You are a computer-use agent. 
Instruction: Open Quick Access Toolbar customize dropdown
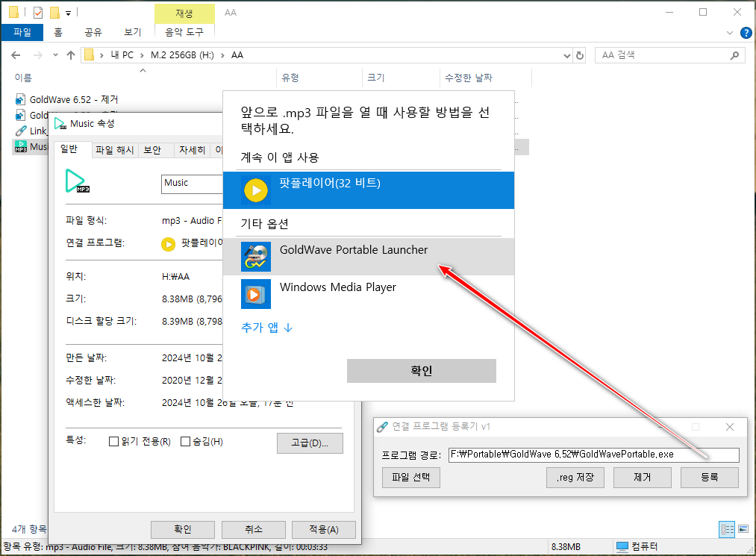tap(69, 13)
